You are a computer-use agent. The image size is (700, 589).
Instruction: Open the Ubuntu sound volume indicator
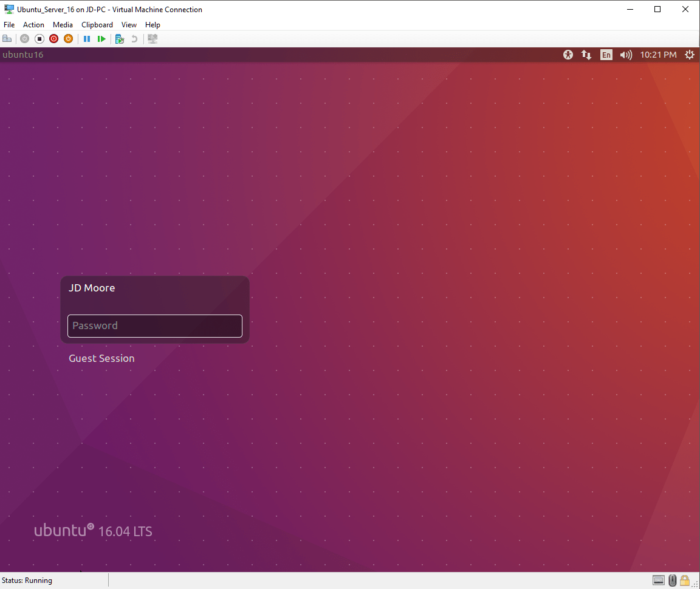(x=626, y=55)
